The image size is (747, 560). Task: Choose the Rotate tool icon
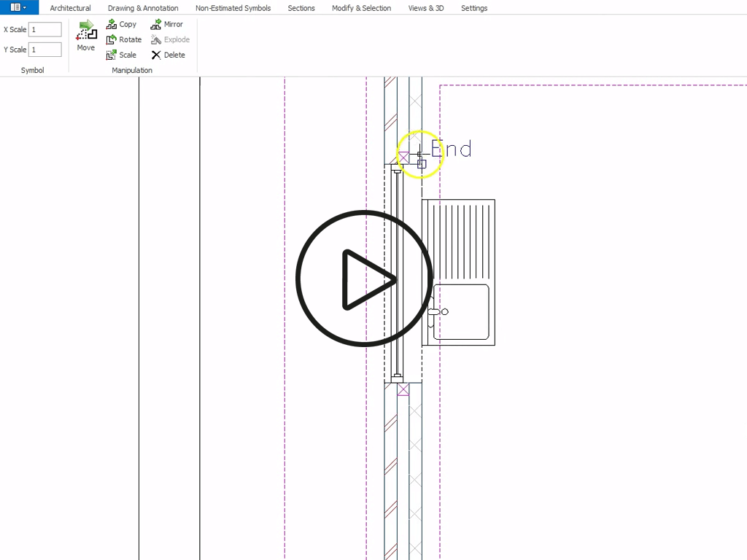pyautogui.click(x=112, y=39)
